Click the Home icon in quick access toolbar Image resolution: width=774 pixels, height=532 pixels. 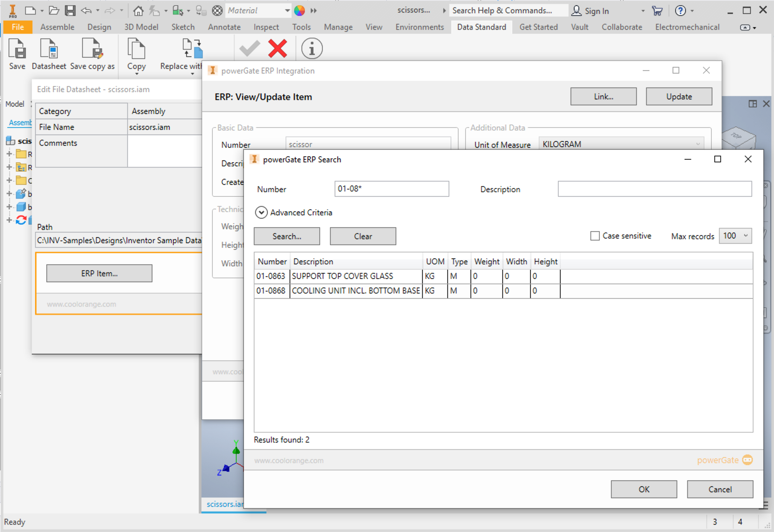pyautogui.click(x=138, y=11)
